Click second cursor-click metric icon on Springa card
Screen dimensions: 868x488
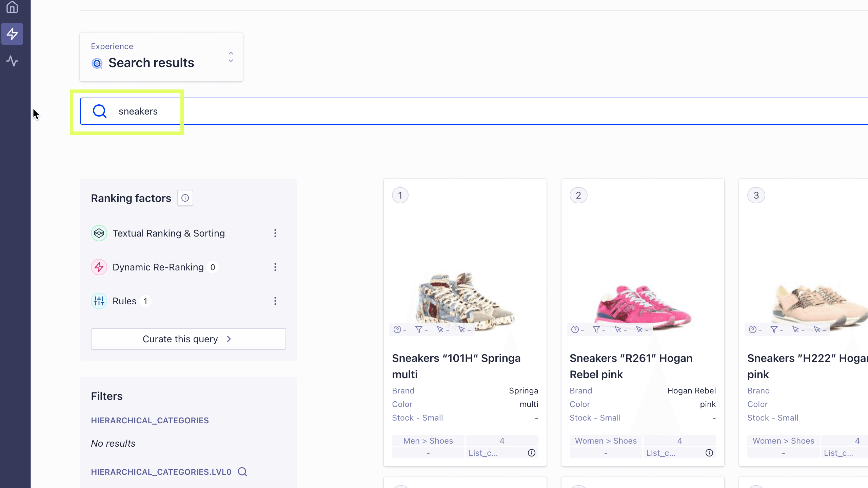pos(461,329)
